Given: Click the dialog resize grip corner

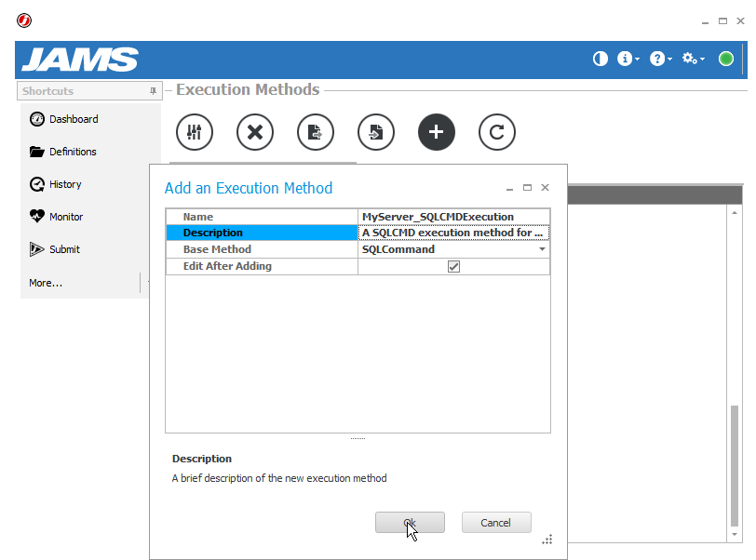Looking at the screenshot, I should pos(547,540).
